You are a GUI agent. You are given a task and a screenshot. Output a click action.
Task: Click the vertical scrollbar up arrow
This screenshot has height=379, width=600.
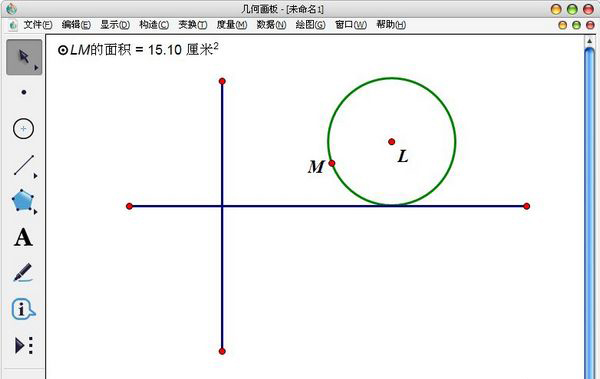(590, 41)
